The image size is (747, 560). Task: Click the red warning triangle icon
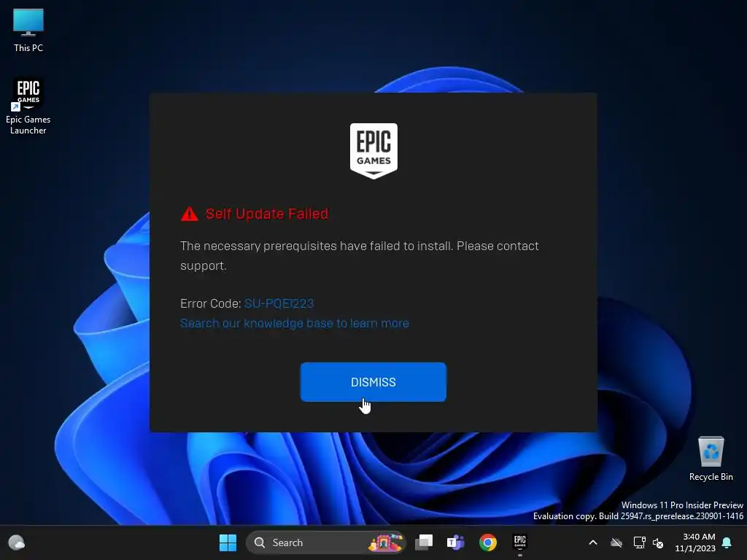point(190,214)
